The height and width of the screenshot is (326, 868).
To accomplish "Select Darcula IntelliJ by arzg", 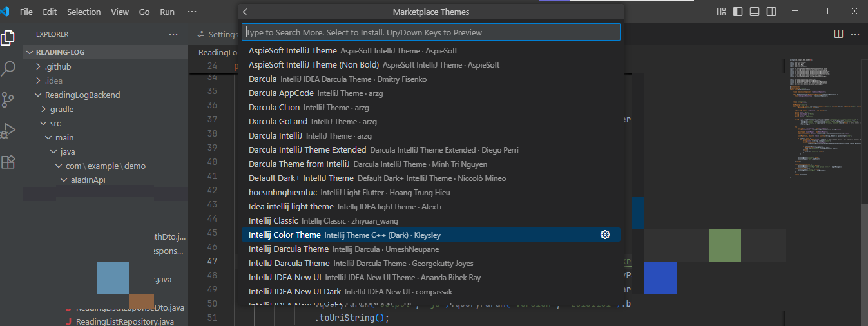I will [x=431, y=135].
